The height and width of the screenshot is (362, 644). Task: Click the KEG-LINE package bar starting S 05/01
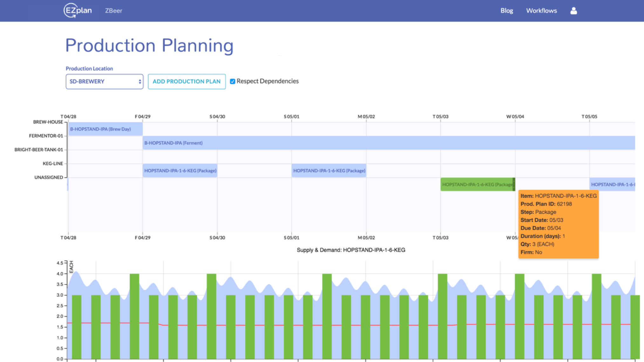coord(329,171)
